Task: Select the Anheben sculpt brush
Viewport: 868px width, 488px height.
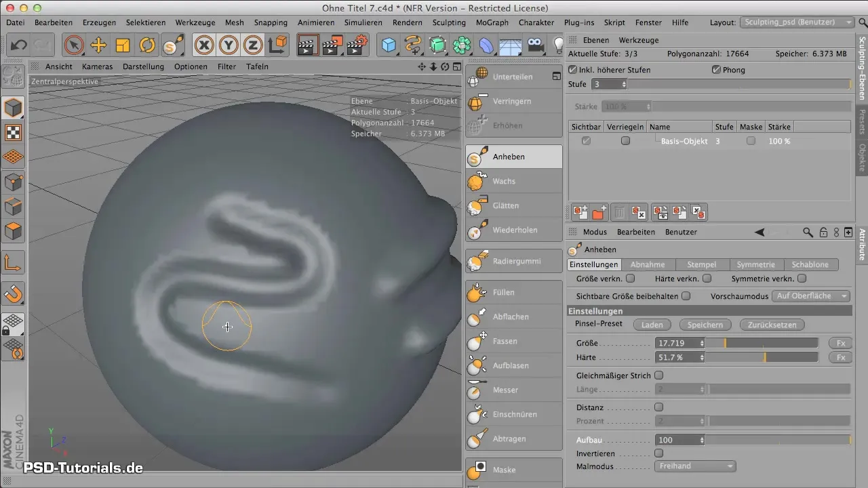Action: point(513,157)
